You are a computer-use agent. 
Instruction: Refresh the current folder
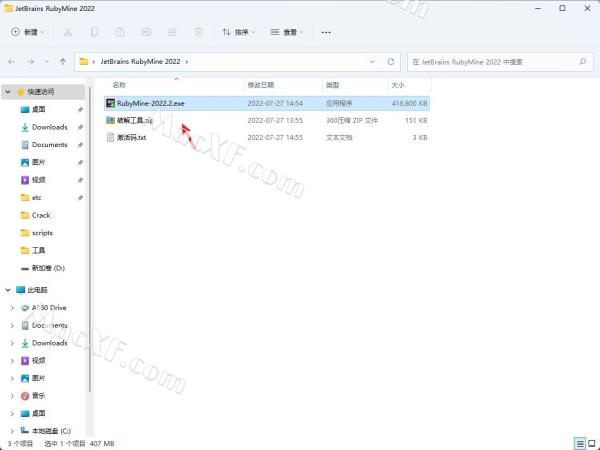391,62
